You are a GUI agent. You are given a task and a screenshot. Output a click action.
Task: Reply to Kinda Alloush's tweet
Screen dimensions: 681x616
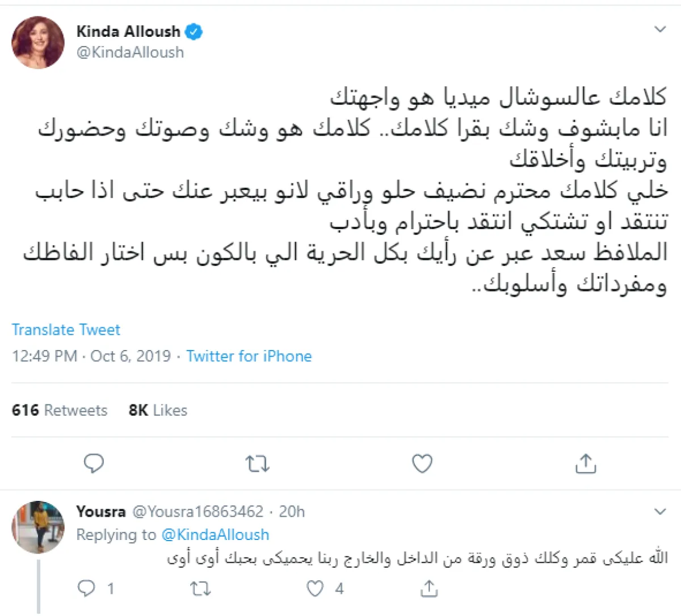94,463
